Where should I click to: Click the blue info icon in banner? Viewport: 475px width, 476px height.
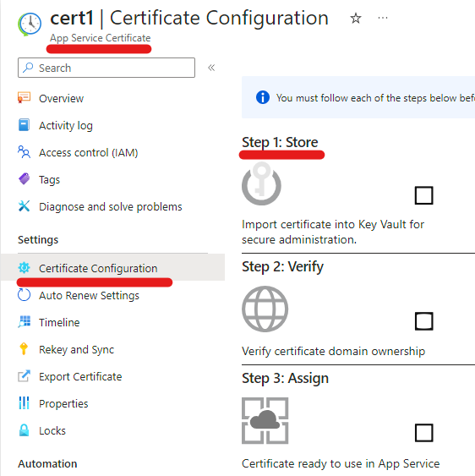263,97
